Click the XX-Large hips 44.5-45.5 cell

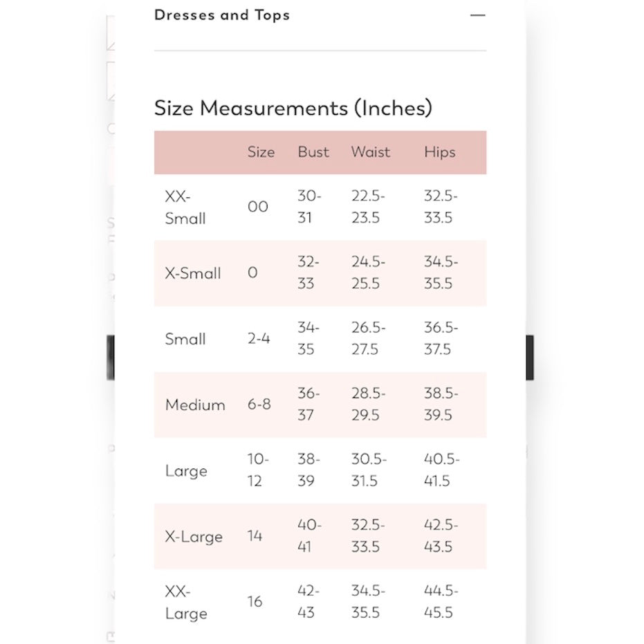(x=441, y=602)
